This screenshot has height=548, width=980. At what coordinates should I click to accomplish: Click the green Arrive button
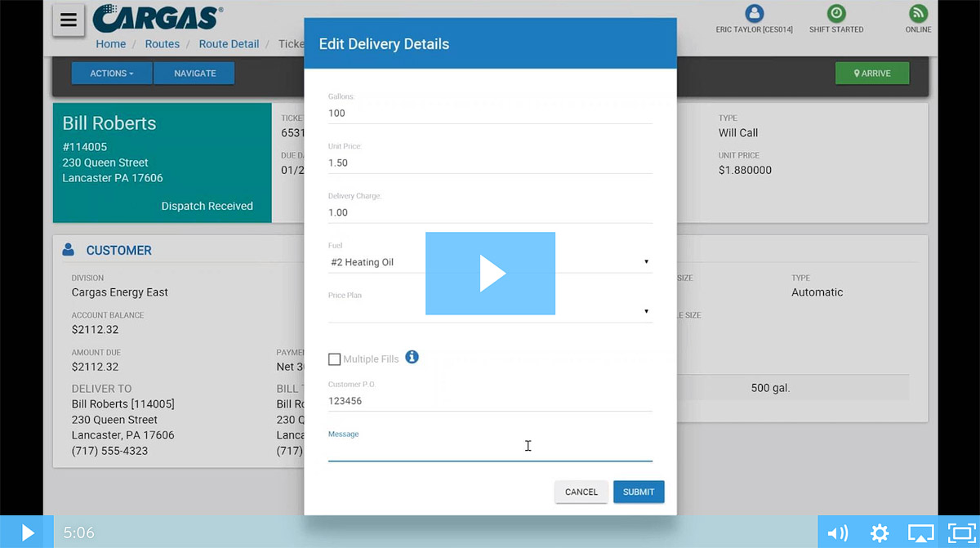(x=872, y=74)
